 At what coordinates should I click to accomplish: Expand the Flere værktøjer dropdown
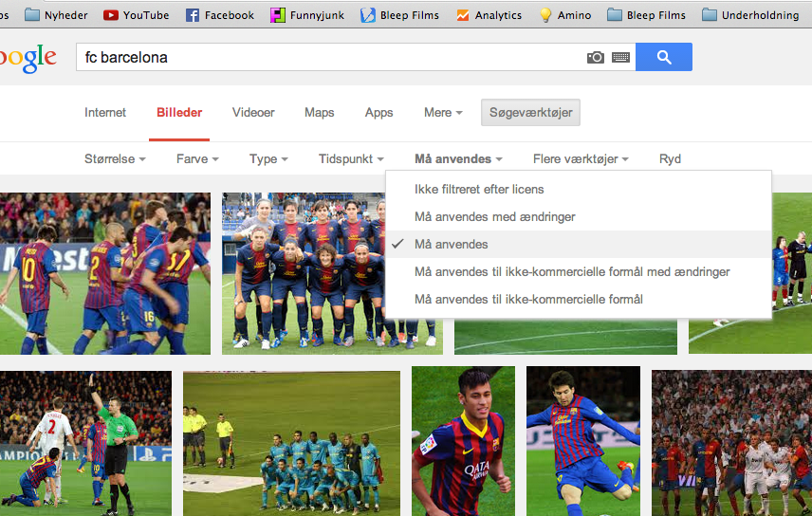(x=581, y=159)
